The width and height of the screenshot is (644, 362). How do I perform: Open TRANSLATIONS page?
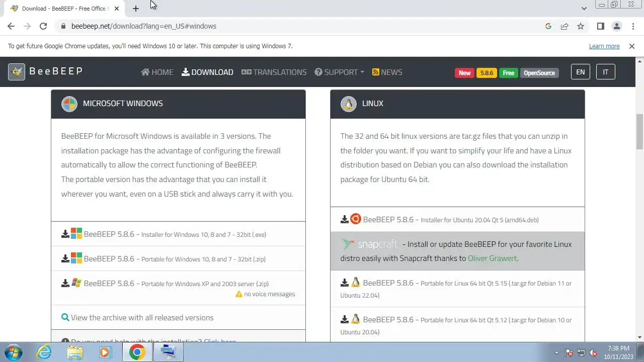tap(274, 72)
